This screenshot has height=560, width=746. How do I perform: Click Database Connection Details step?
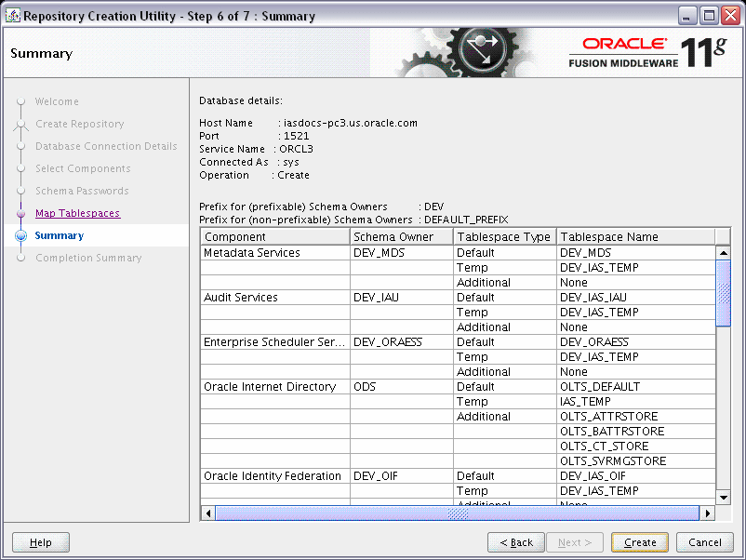(106, 146)
